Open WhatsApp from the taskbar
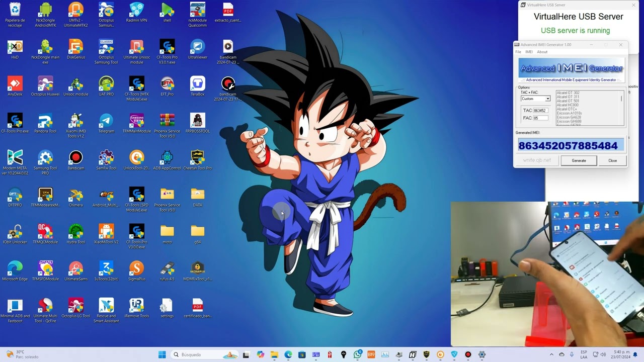The height and width of the screenshot is (362, 644). coord(358,354)
